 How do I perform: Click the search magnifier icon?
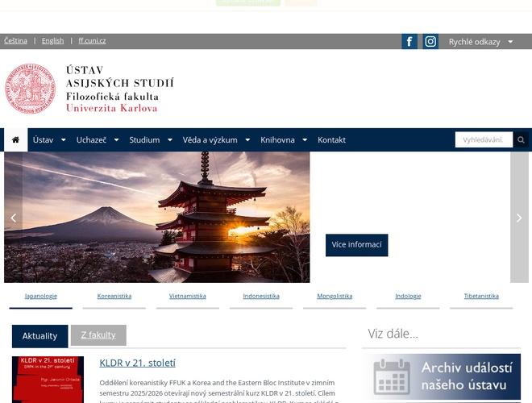click(522, 140)
